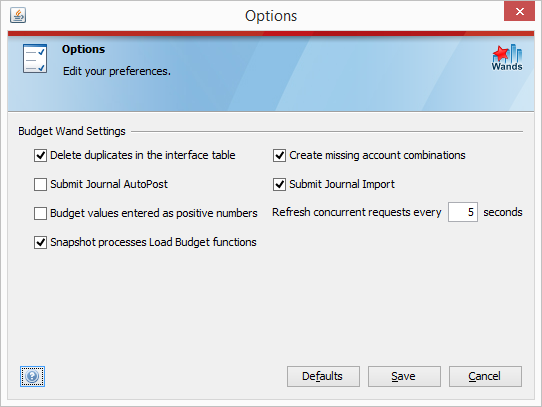The image size is (542, 407).
Task: Click the help question mark icon
Action: click(x=32, y=376)
